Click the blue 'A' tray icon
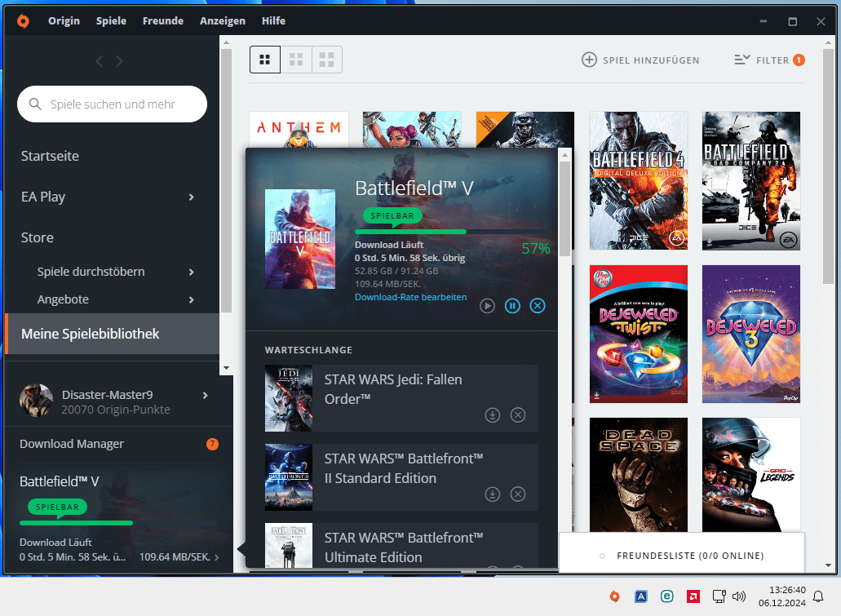Image resolution: width=841 pixels, height=616 pixels. tap(641, 596)
